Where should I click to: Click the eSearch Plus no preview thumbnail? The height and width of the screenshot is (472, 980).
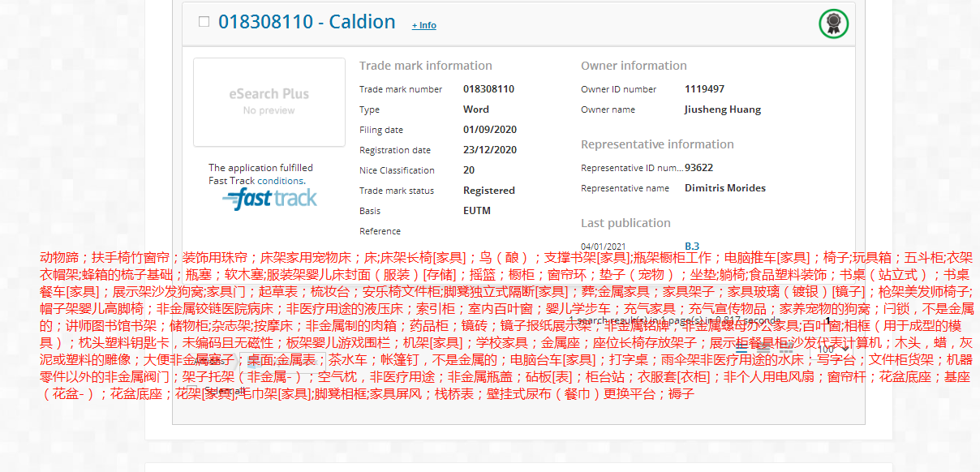269,102
